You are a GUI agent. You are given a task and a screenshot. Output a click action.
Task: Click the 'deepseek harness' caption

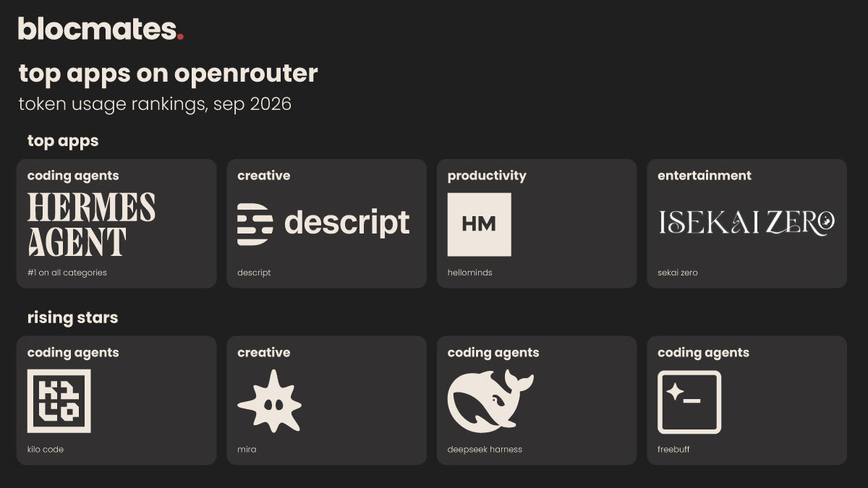485,450
